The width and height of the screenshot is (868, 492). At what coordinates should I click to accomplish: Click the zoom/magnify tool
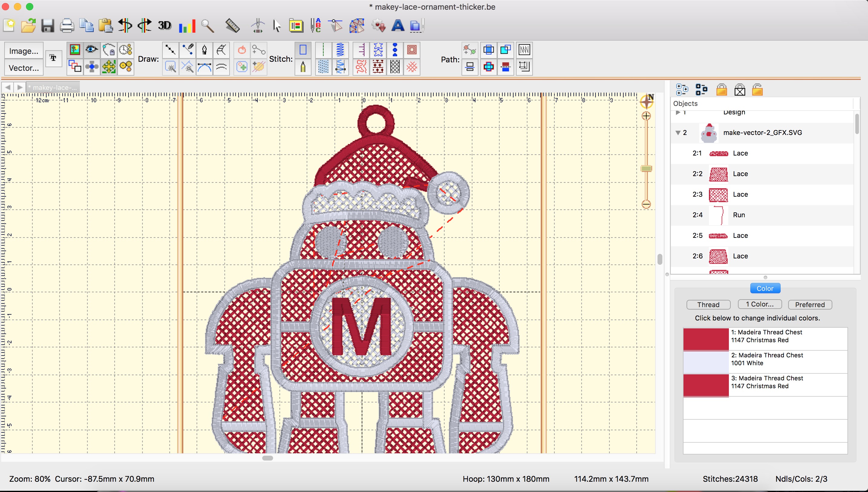click(207, 26)
